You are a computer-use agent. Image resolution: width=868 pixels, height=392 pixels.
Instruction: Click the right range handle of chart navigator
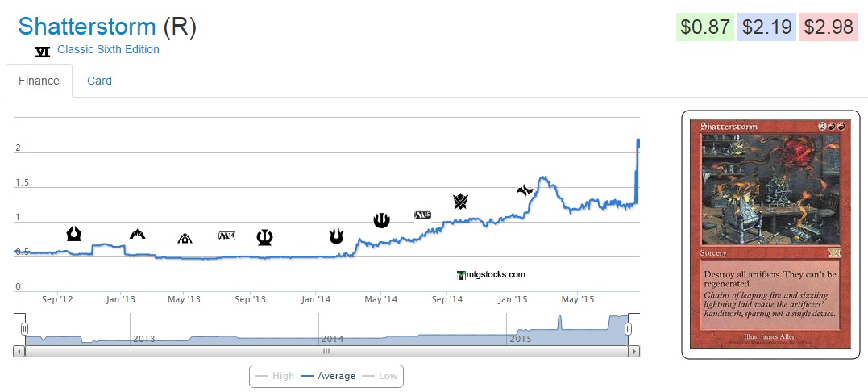[628, 328]
